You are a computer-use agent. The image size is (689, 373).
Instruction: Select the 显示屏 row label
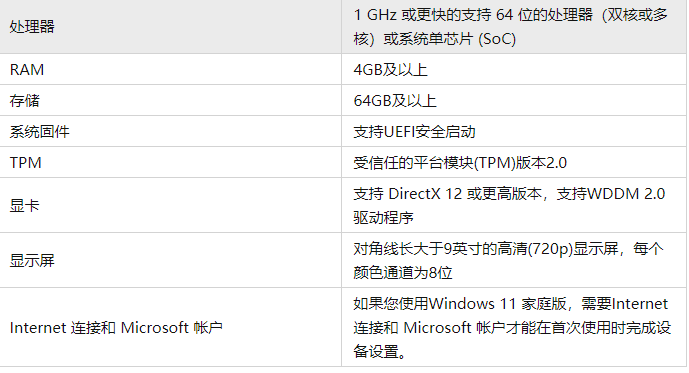[32, 260]
